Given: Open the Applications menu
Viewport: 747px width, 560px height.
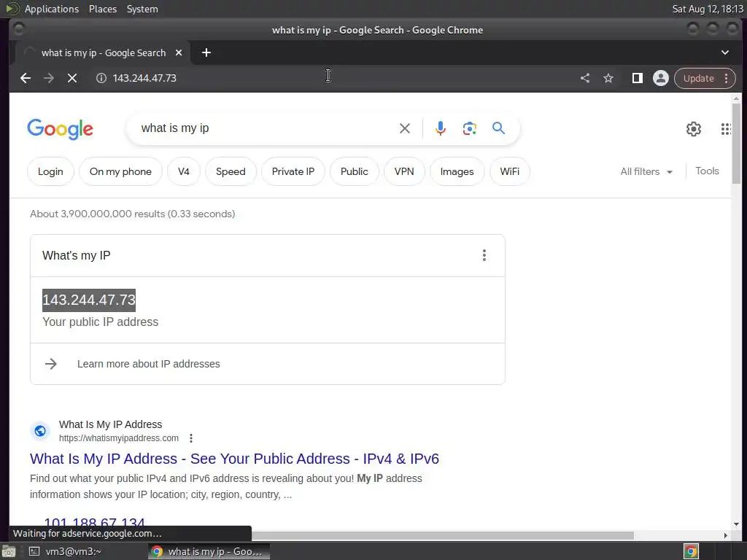Looking at the screenshot, I should click(x=52, y=9).
